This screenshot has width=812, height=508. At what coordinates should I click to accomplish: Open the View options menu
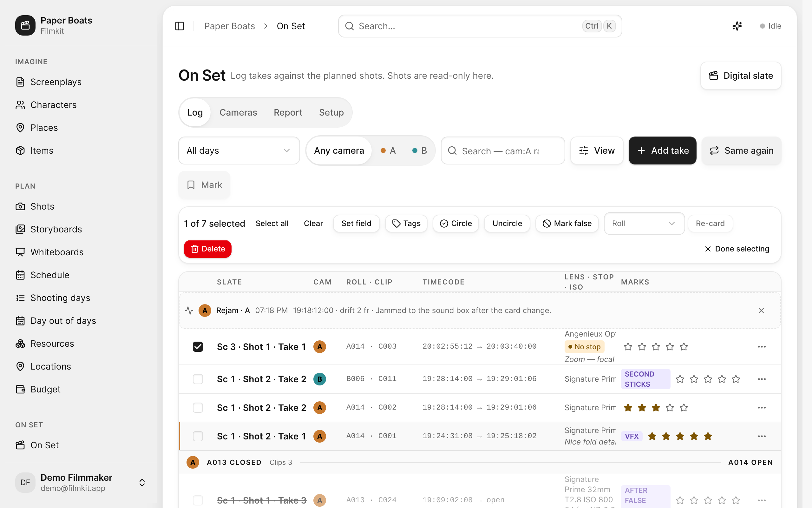597,150
